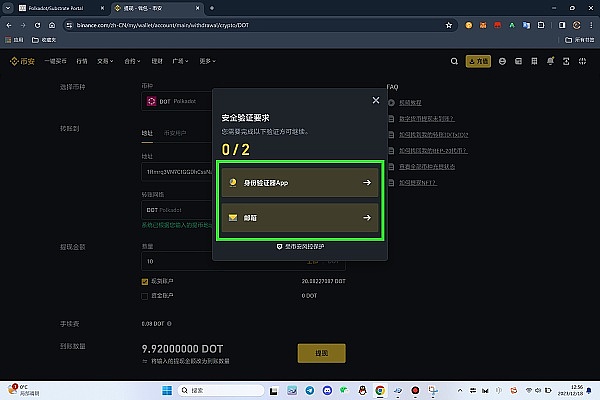This screenshot has width=600, height=400.
Task: Open Telegram from the taskbar
Action: coord(310,390)
